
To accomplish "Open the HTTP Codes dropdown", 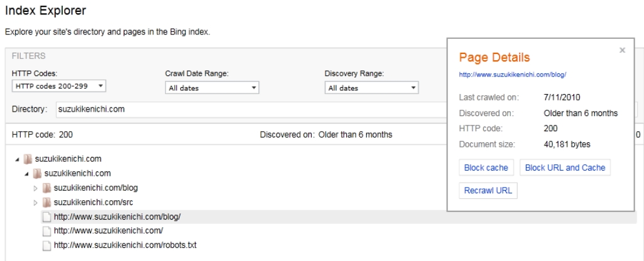I will click(58, 86).
